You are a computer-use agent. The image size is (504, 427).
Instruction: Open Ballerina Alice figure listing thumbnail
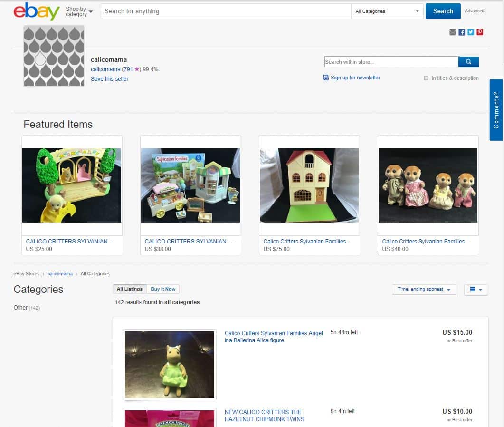tap(170, 365)
